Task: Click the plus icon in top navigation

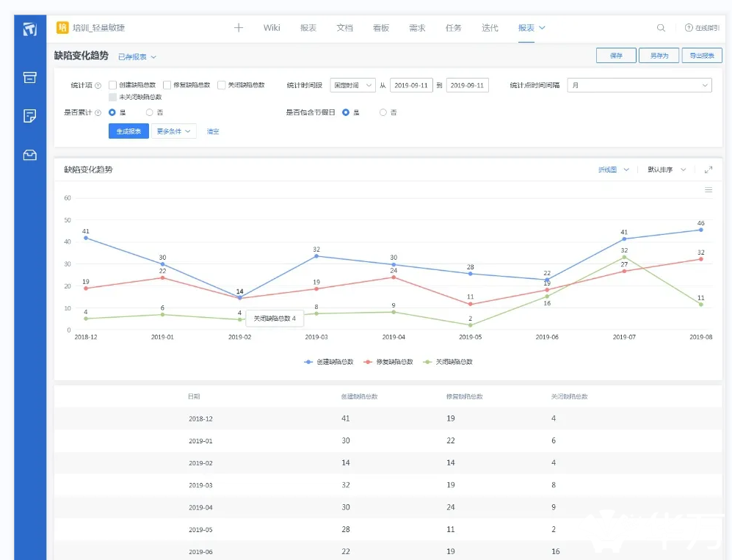Action: point(238,28)
